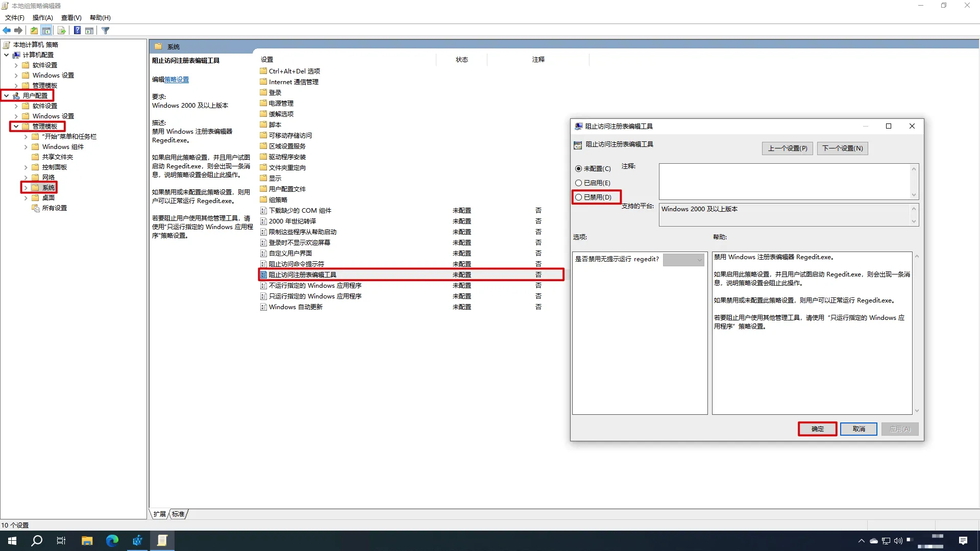Screen dimensions: 980x551
Task: Select the 未配置 radio button
Action: [578, 169]
